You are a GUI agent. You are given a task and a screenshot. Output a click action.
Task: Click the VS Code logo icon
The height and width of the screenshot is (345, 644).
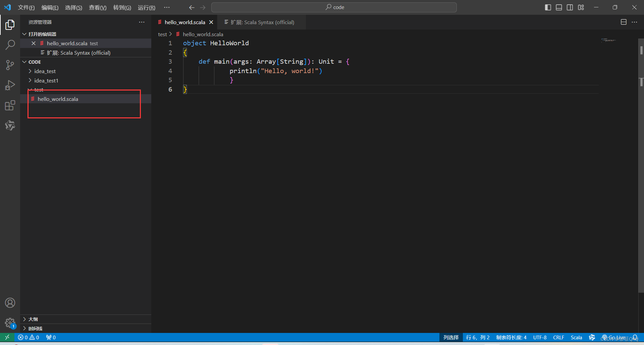7,7
